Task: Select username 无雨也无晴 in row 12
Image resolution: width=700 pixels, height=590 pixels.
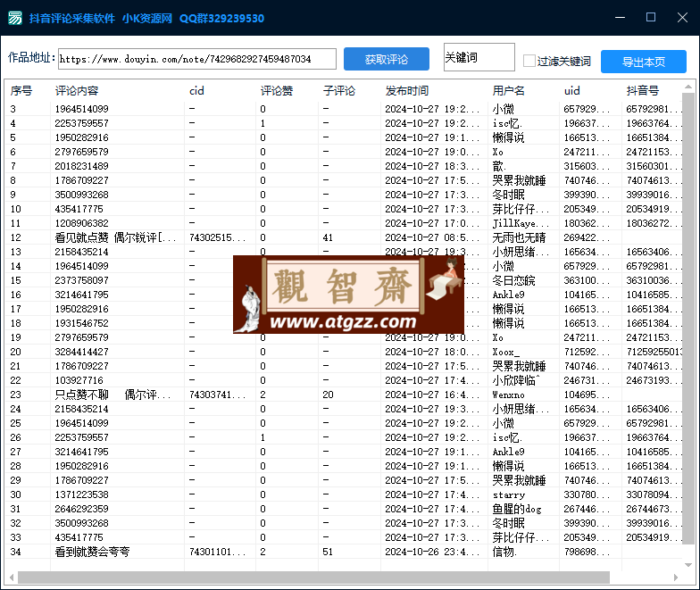Action: (519, 237)
